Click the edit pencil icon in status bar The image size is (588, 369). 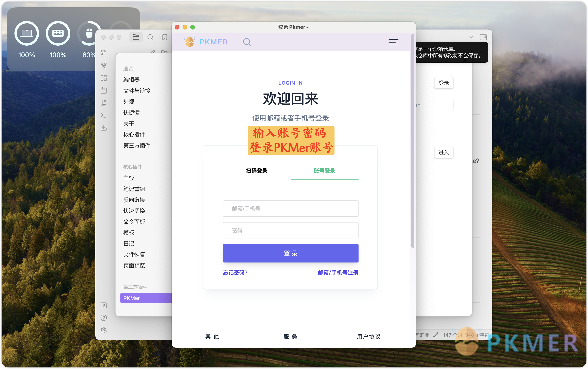(435, 335)
